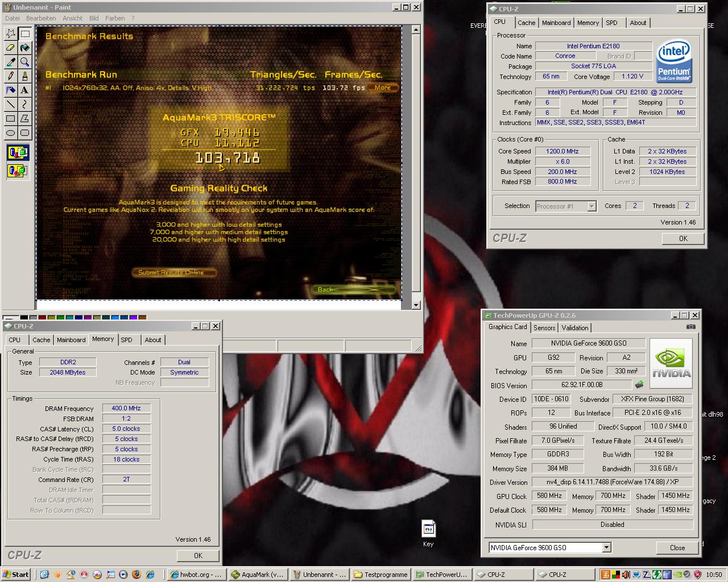Click the Core Speed value 1200.0 MHz
This screenshot has width=728, height=582.
(562, 151)
